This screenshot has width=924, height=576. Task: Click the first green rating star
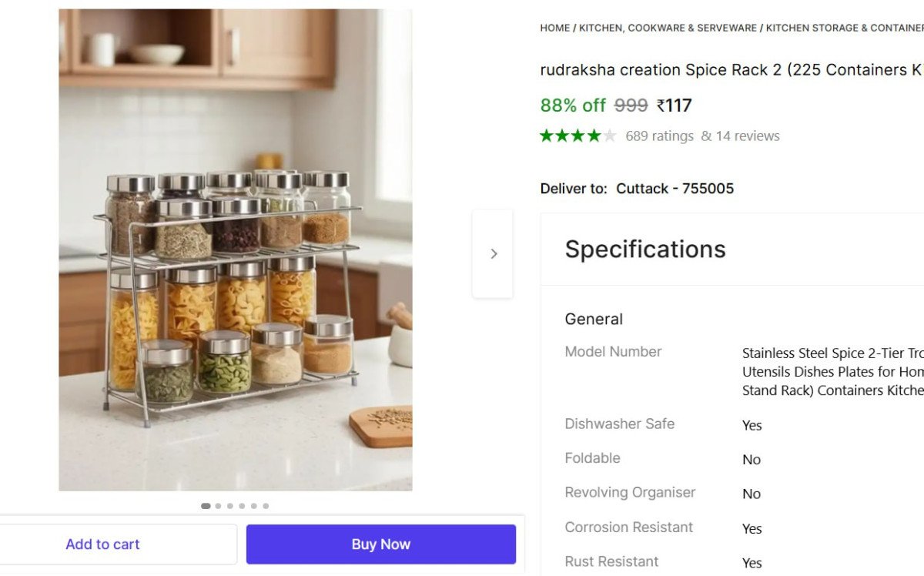[x=546, y=135]
